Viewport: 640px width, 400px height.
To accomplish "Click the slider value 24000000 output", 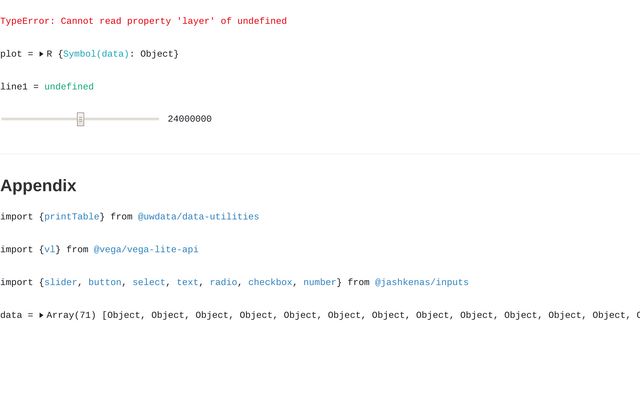I will coord(189,119).
